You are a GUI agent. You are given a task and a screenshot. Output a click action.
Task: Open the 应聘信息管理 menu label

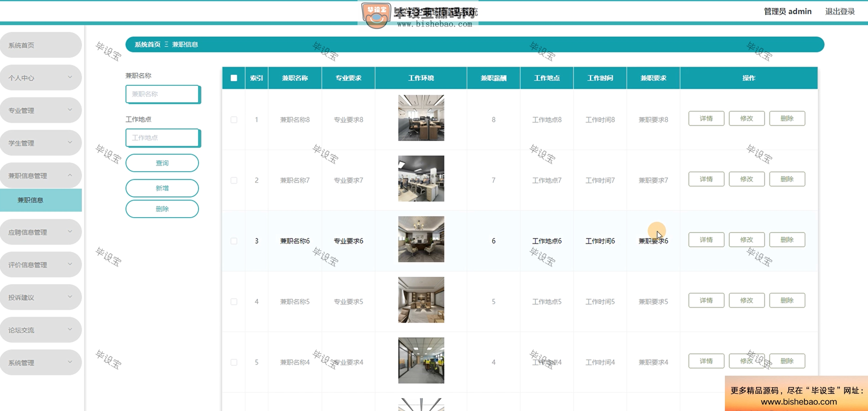pos(28,233)
